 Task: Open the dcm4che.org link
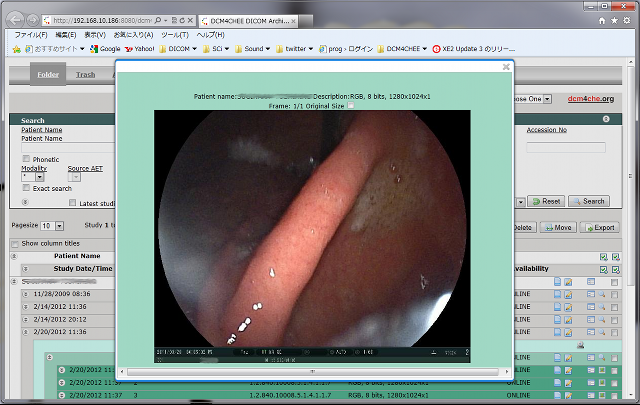(x=591, y=99)
